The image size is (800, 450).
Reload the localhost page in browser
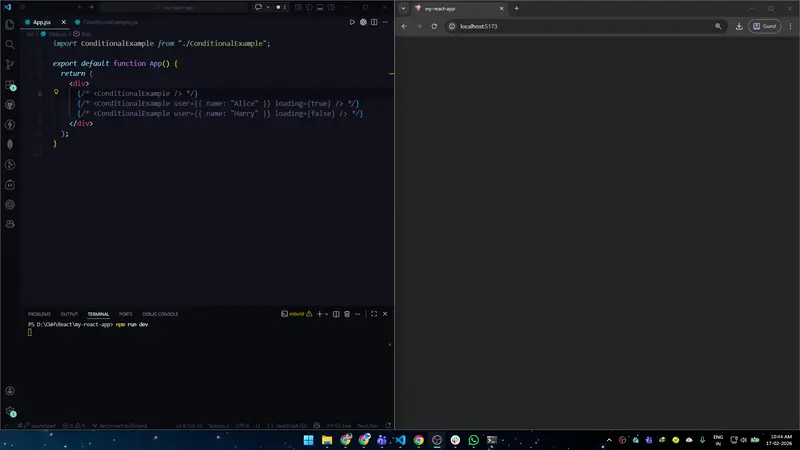click(434, 26)
